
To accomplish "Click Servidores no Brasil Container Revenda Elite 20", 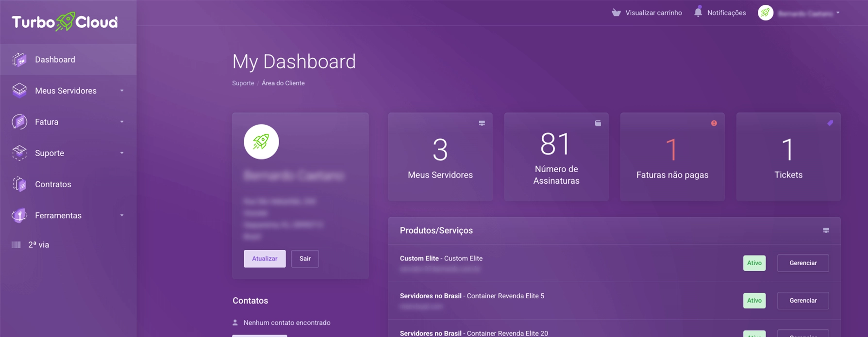I will 474,333.
